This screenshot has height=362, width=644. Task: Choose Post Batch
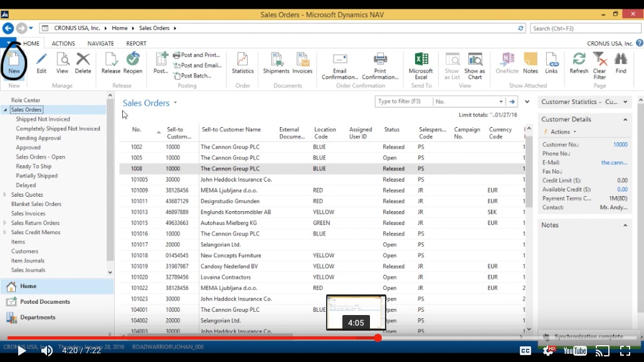193,76
